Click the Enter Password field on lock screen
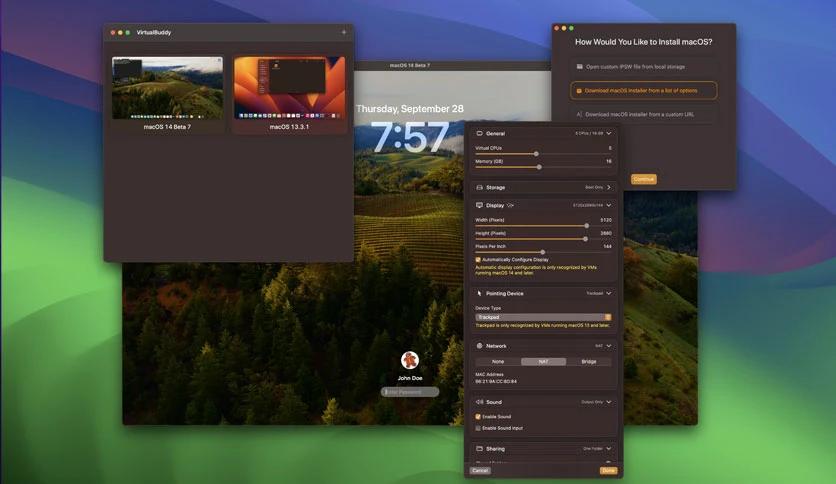Screen dimensions: 836x484 click(x=410, y=392)
